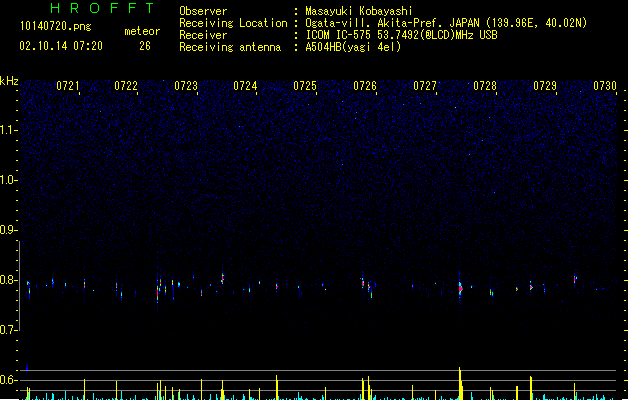Click the 0725 time marker
The image size is (629, 400).
305,86
